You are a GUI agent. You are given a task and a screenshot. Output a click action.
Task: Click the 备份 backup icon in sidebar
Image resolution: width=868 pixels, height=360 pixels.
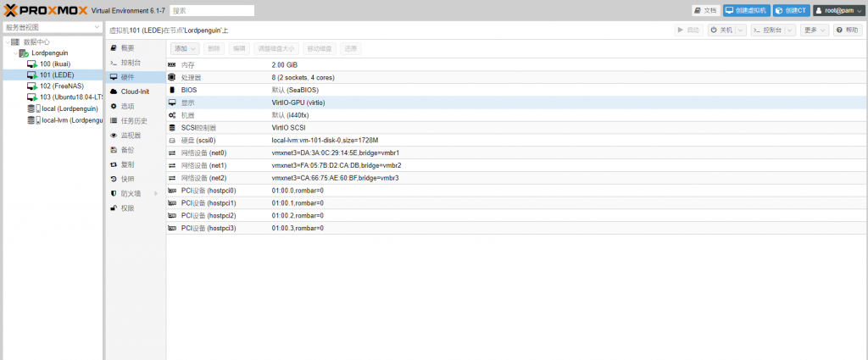(x=114, y=150)
